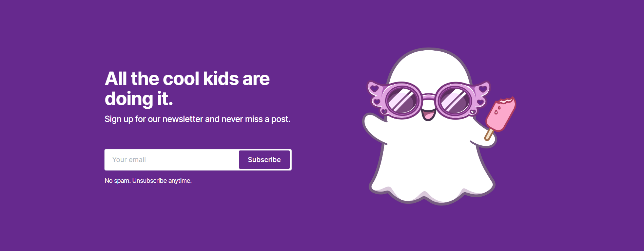Click the popsicle wooden stick
This screenshot has width=644, height=251.
click(489, 134)
